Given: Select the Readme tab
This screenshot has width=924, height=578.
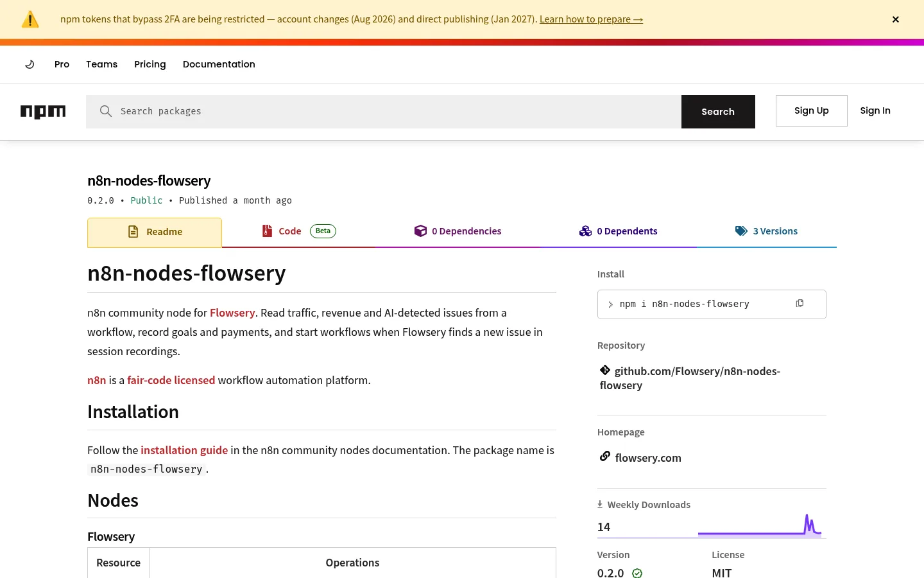Looking at the screenshot, I should point(155,232).
